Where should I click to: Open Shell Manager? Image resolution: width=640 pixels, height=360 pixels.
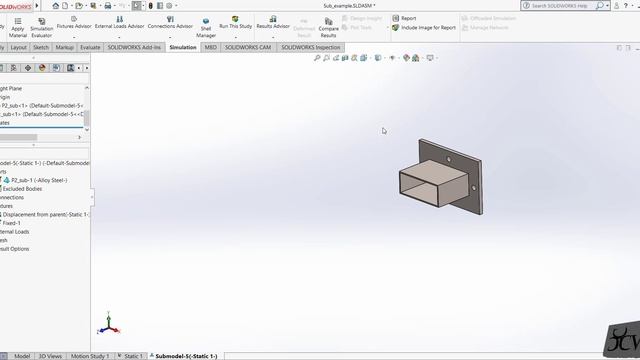point(206,27)
